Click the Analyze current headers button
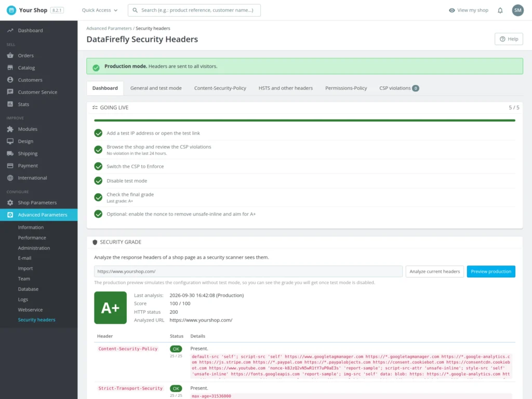 (x=435, y=271)
